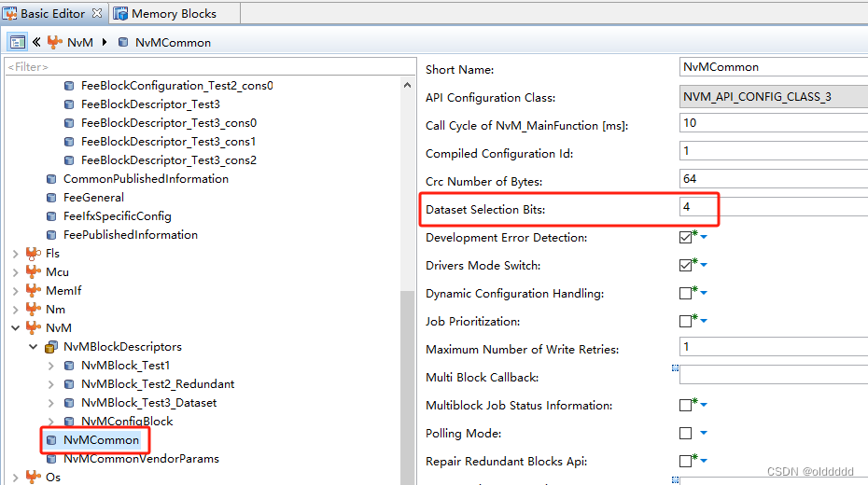Uncheck Development Error Detection checkbox
The height and width of the screenshot is (485, 868).
coord(685,237)
